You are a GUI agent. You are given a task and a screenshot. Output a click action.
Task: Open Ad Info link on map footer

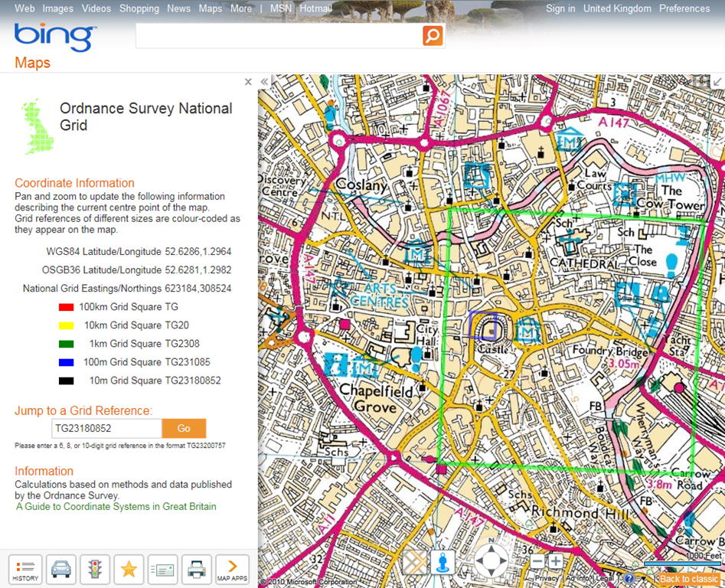click(x=577, y=578)
